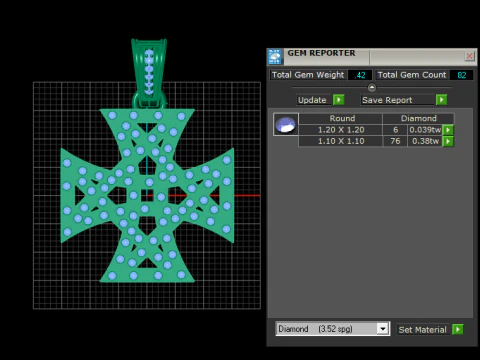
Task: Click green arrow on 1.10 X 1.10 row
Action: click(x=448, y=141)
